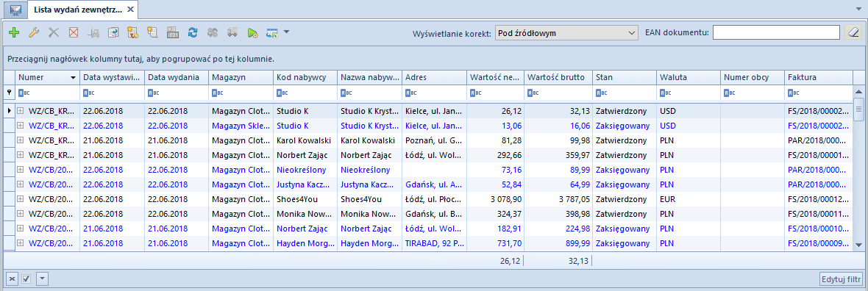Clear EAN field with the eraser icon
868x291 pixels.
tap(853, 33)
